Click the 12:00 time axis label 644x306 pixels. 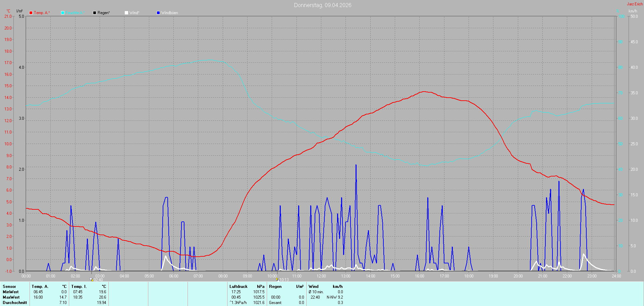[321, 276]
